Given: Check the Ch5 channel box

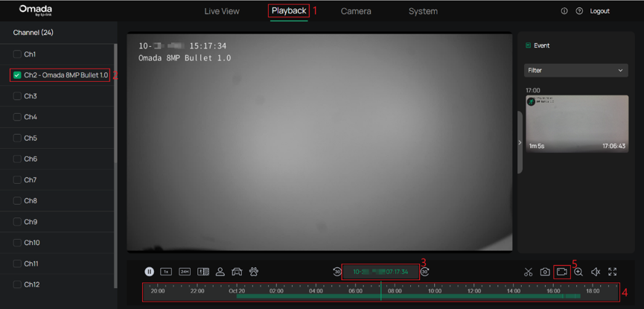Looking at the screenshot, I should (x=17, y=138).
